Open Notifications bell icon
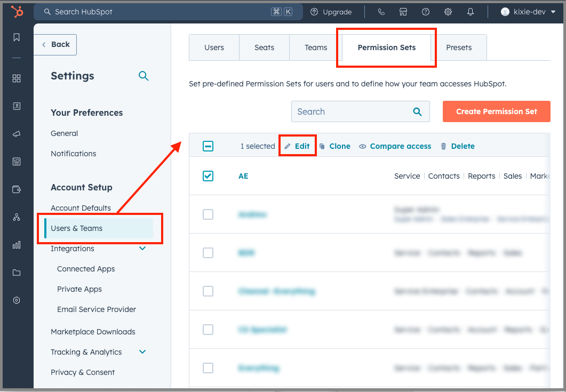Screen dimensions: 566x392 [x=471, y=12]
